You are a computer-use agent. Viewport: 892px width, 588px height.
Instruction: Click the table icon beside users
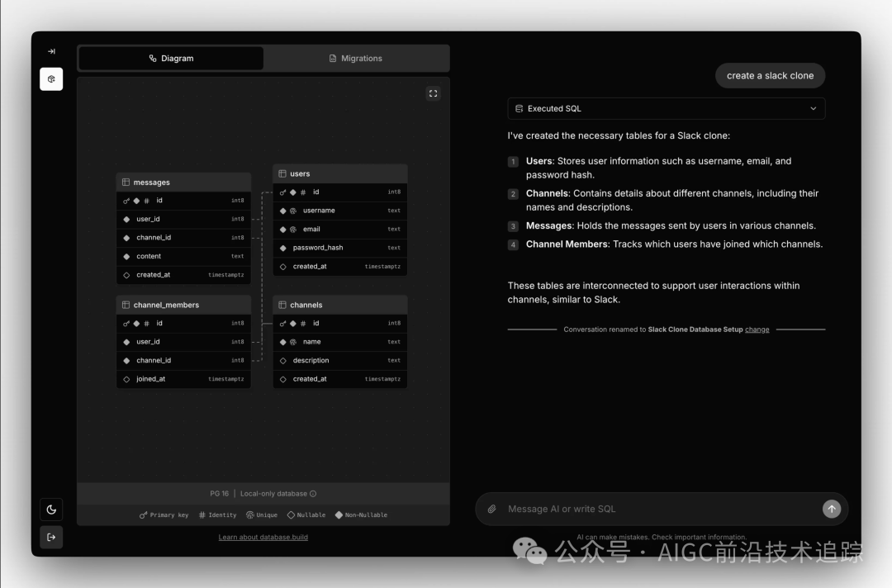(x=282, y=173)
